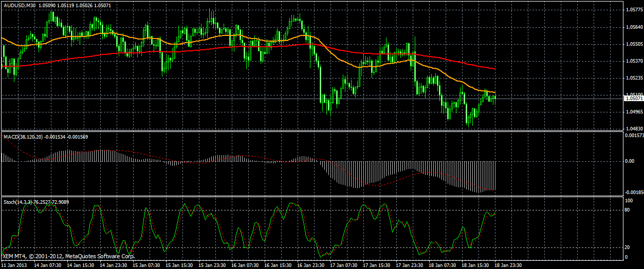Click the Stoch(14,3,3) indicator label

coord(17,202)
